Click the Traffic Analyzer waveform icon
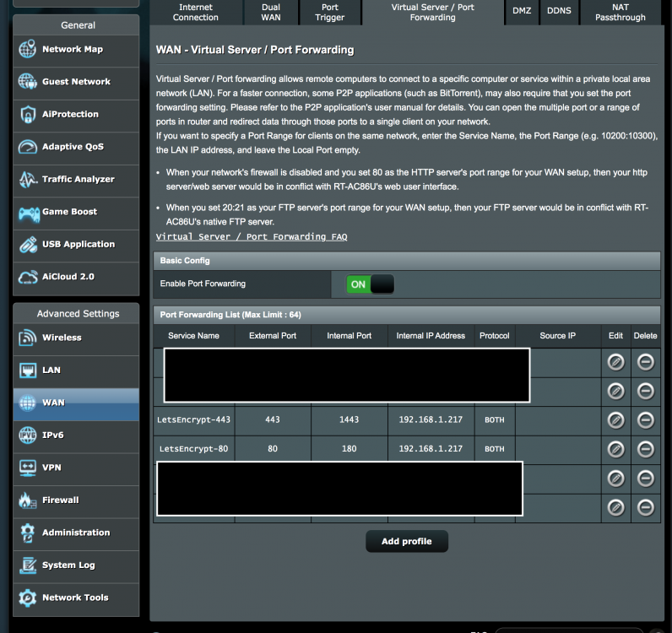 (29, 180)
